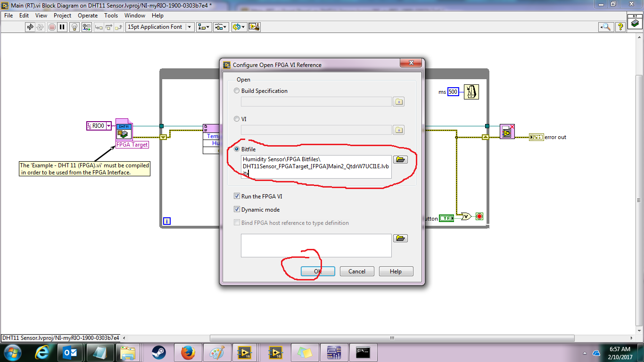
Task: Open the Align Objects dropdown
Action: [204, 27]
